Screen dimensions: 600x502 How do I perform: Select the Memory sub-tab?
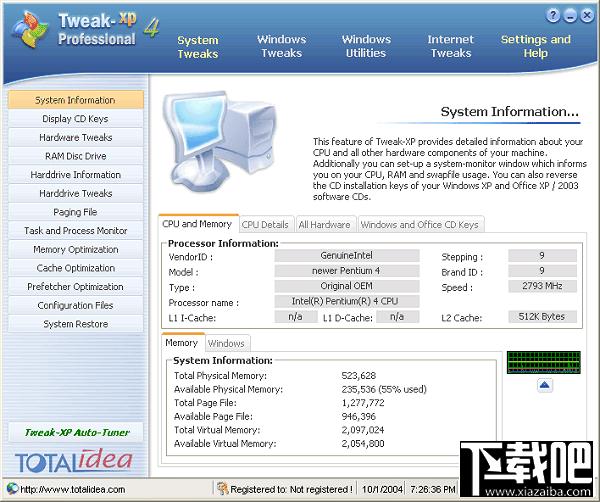[x=182, y=342]
